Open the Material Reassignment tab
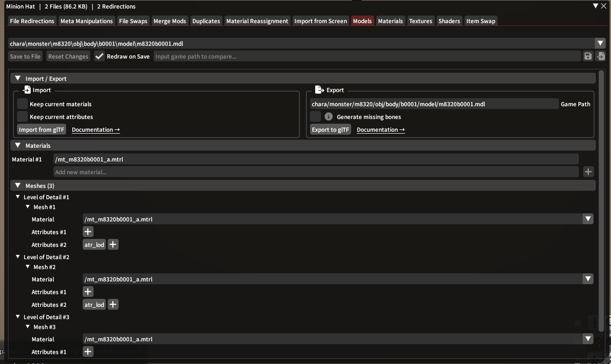 pyautogui.click(x=257, y=21)
